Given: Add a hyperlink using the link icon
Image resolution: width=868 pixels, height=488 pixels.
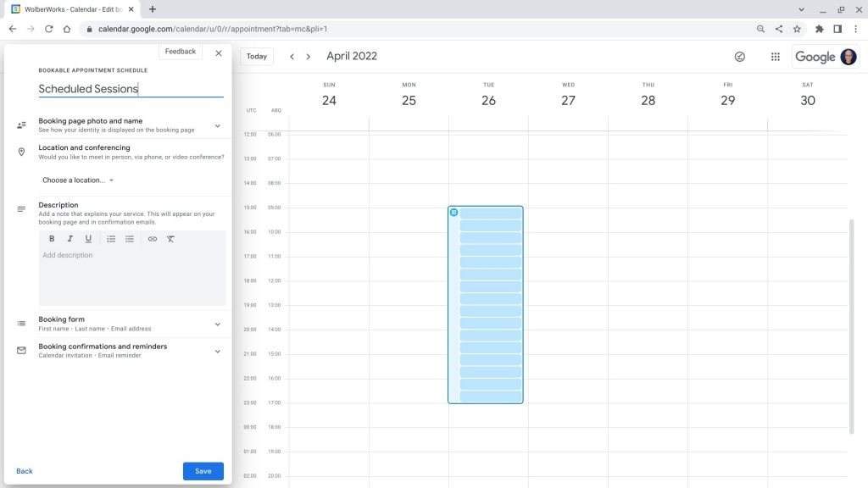Looking at the screenshot, I should click(153, 239).
